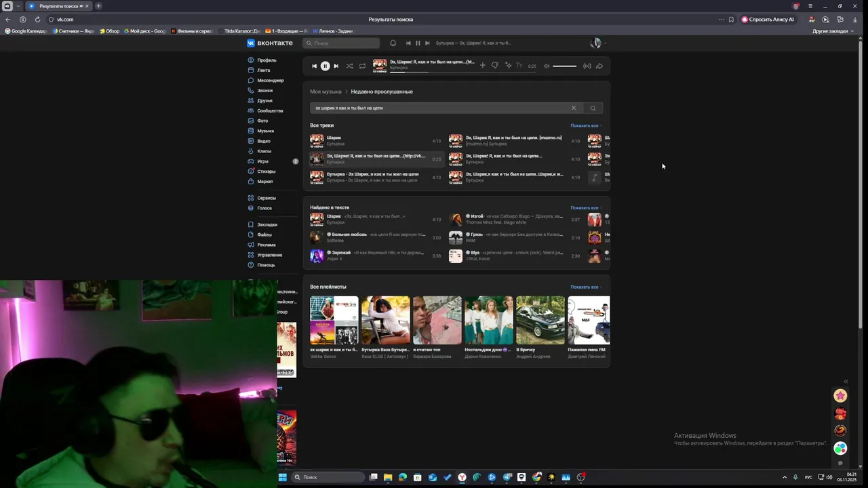This screenshot has width=868, height=488.
Task: Toggle repeat mode in the player
Action: [x=362, y=66]
